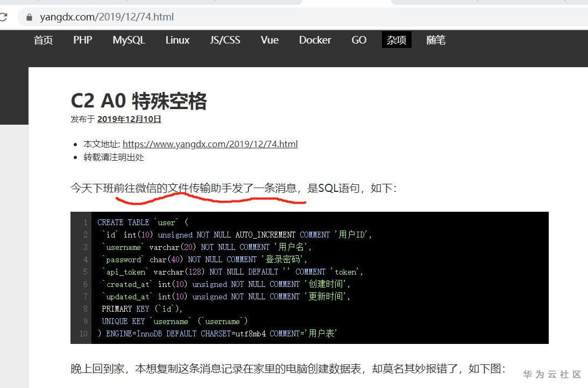The height and width of the screenshot is (388, 588).
Task: Click the text 转载请注明出处
Action: pos(114,157)
